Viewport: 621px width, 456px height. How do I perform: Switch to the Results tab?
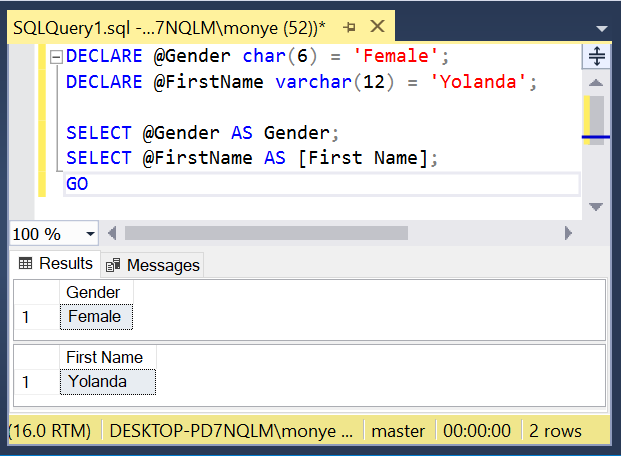[55, 263]
